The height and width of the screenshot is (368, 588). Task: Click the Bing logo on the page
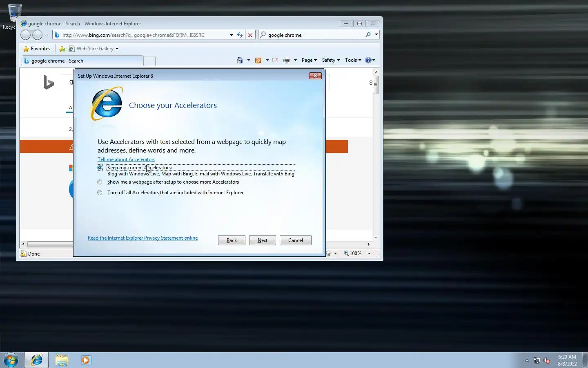49,82
